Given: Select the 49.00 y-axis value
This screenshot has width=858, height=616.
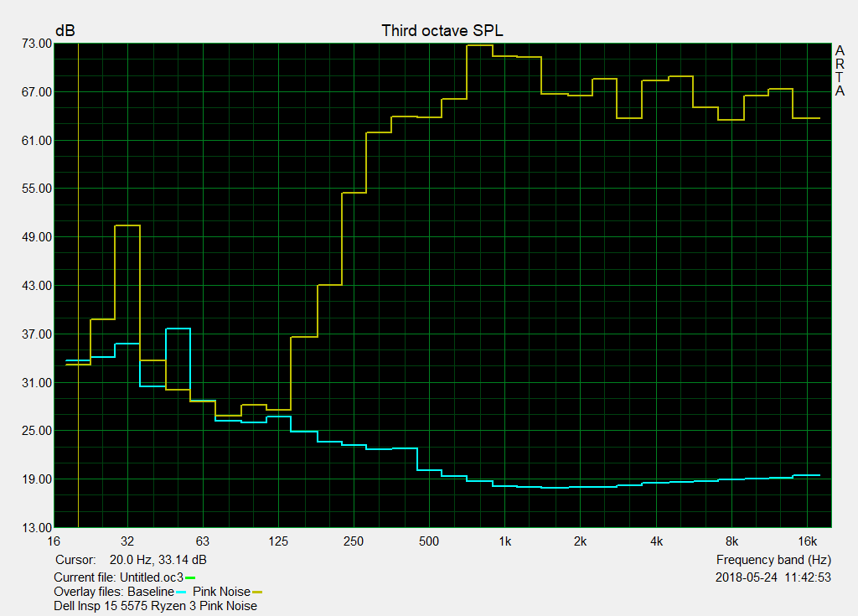Looking at the screenshot, I should coord(37,237).
